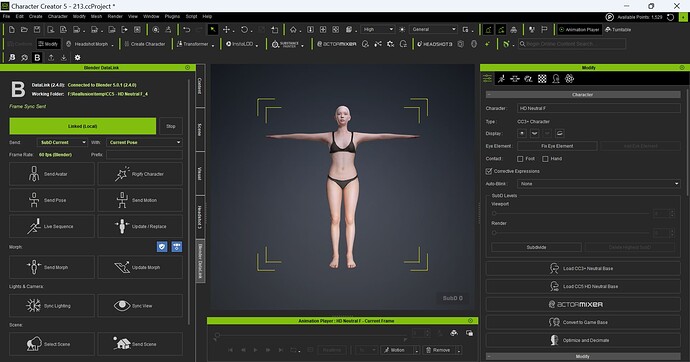Open the Current Pose dropdown
This screenshot has width=690, height=362.
144,143
